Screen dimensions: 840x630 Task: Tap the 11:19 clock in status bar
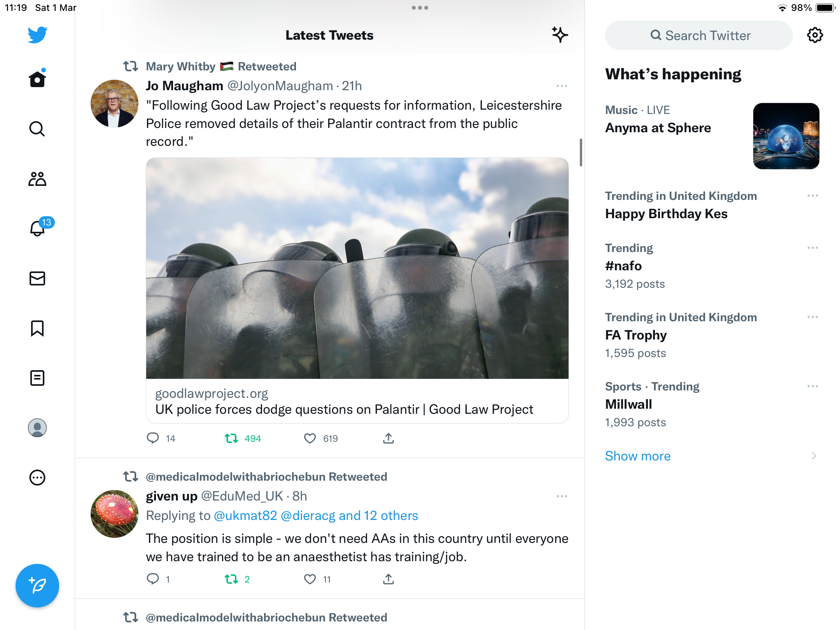coord(16,8)
